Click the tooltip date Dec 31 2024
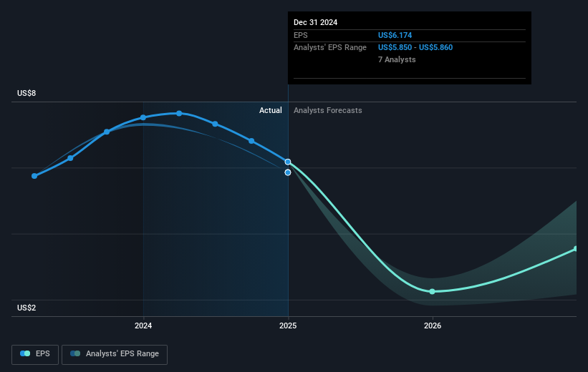The image size is (588, 372). 315,22
